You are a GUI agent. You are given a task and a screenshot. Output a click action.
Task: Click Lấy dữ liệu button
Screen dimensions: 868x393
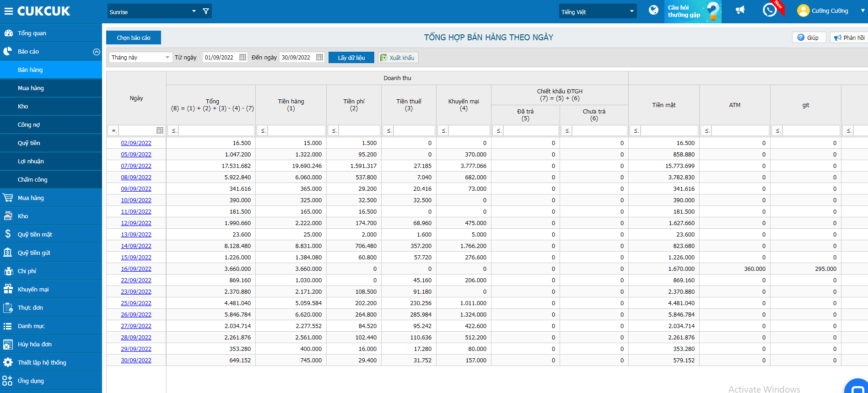coord(351,57)
